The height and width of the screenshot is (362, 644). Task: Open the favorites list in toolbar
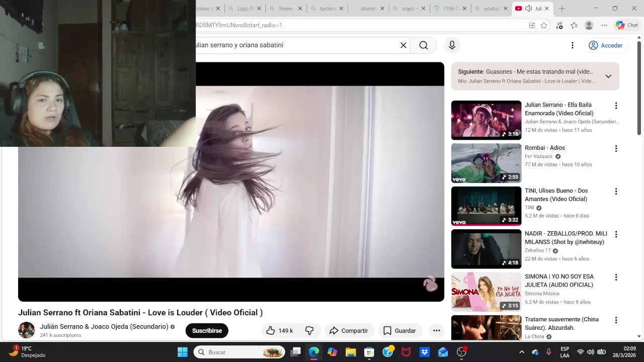[x=574, y=25]
